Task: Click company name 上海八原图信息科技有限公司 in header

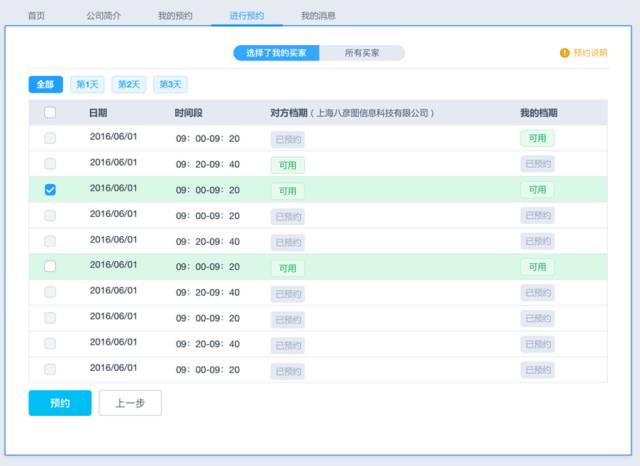Action: 372,113
